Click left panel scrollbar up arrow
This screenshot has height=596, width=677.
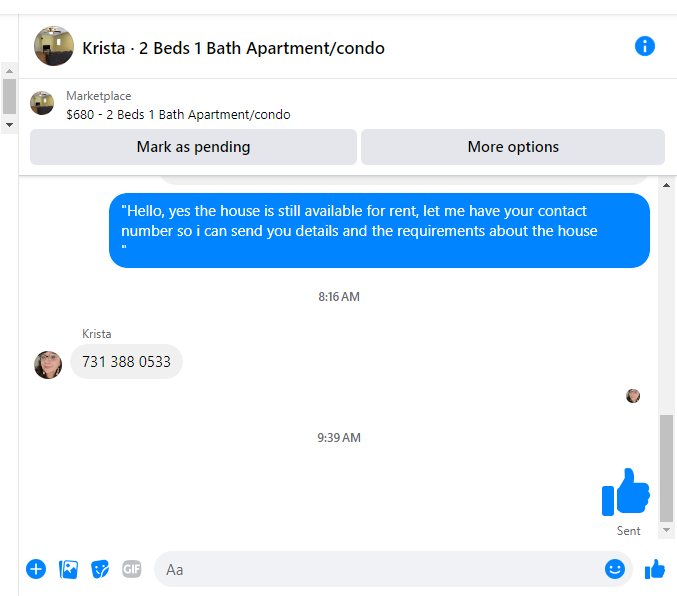tap(9, 71)
